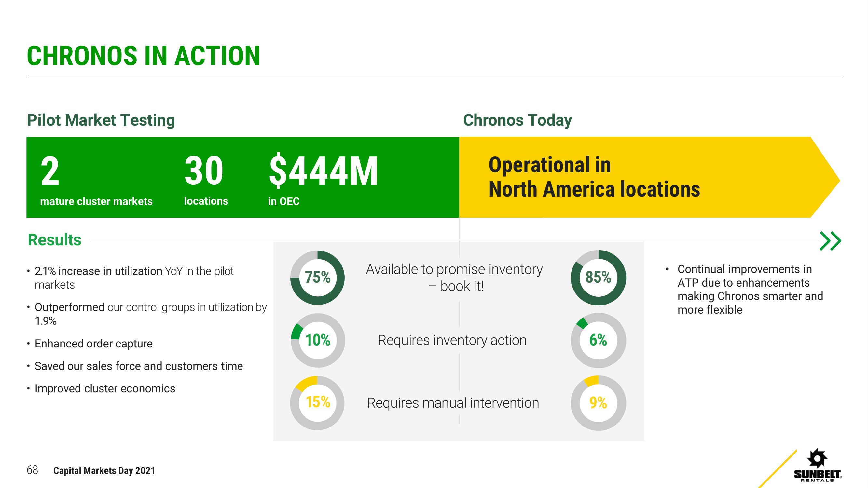
Task: Click the green 'Results' heading
Action: pyautogui.click(x=55, y=240)
